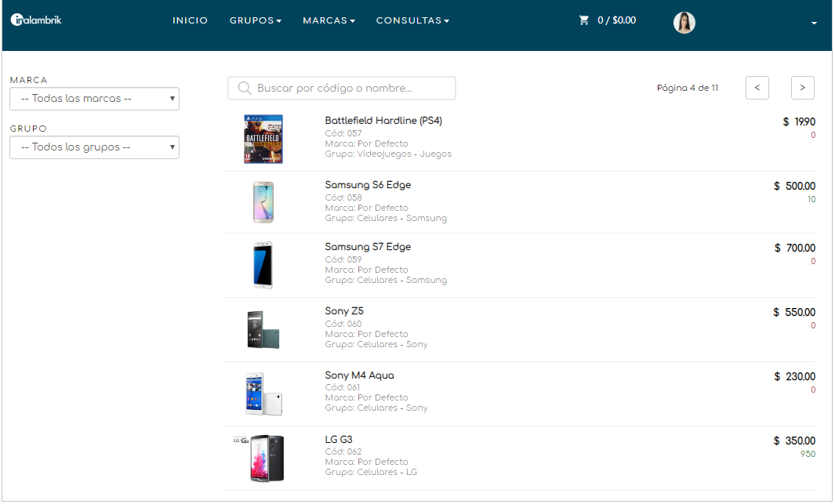Click the LG G3 title

(x=339, y=440)
